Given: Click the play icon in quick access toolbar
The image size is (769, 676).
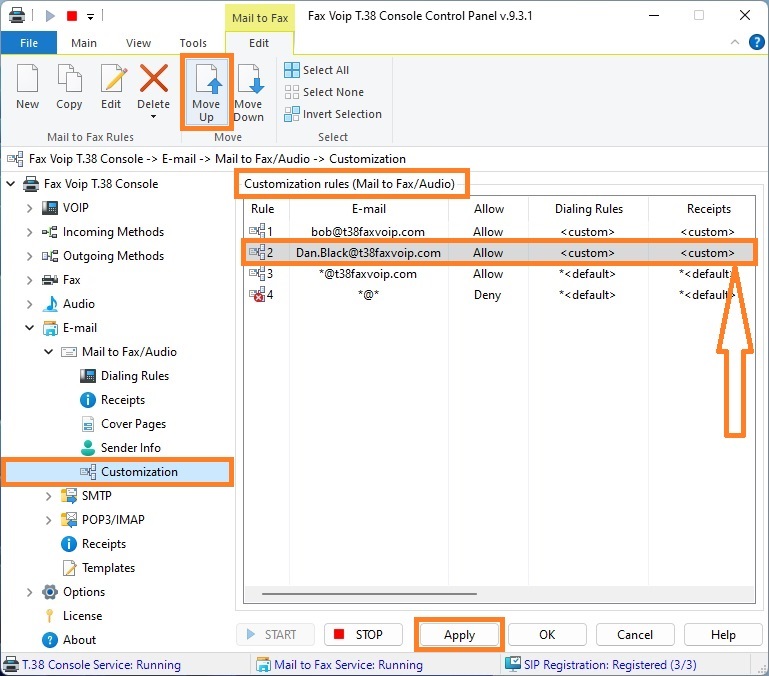Looking at the screenshot, I should [x=50, y=16].
